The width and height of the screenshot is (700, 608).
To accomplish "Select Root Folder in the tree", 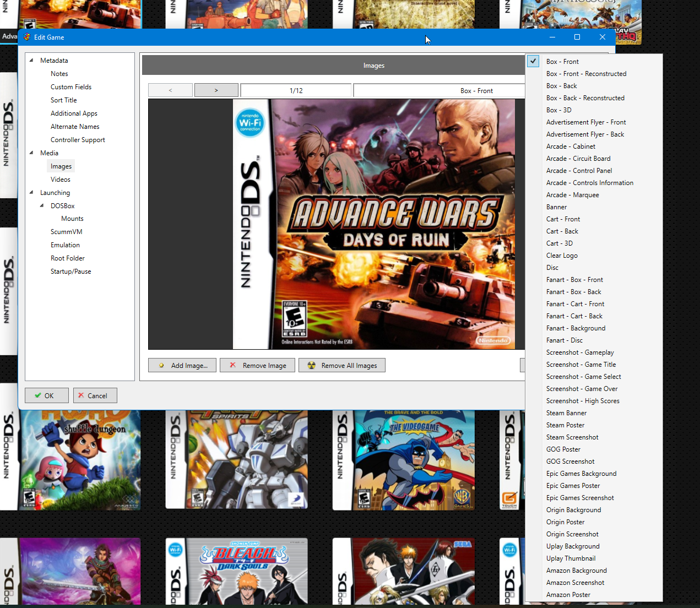I will pos(68,258).
